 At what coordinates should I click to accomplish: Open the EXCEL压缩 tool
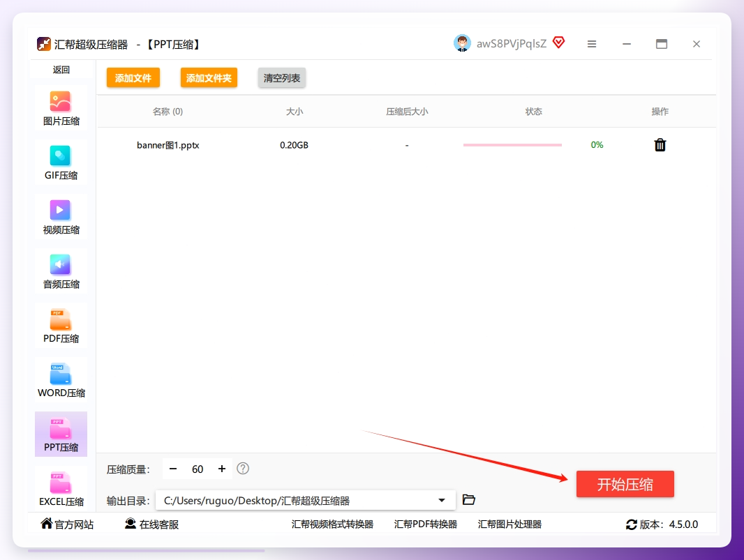pos(61,489)
